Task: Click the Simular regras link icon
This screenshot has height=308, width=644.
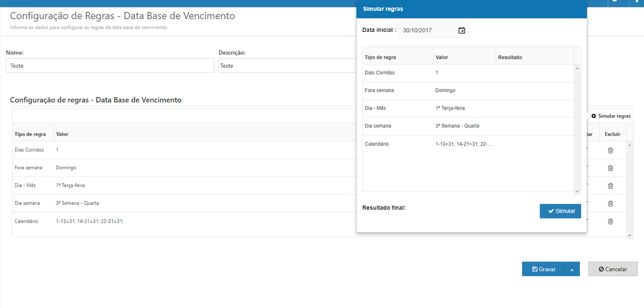Action: coord(594,116)
